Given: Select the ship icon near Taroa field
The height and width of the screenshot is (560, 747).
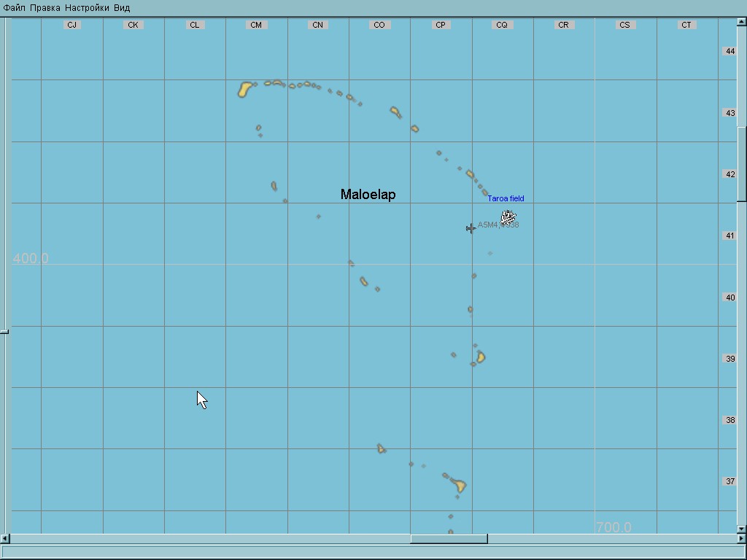Looking at the screenshot, I should pos(508,217).
